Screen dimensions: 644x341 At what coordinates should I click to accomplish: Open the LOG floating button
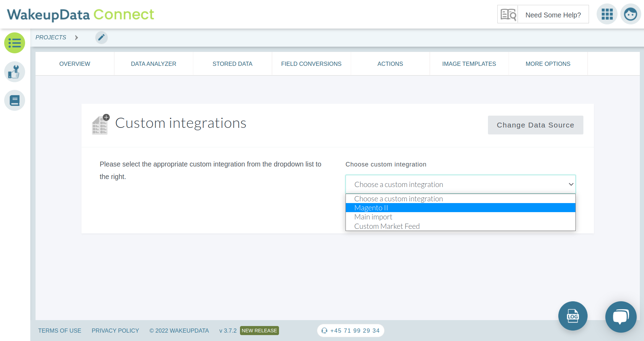coord(573,316)
